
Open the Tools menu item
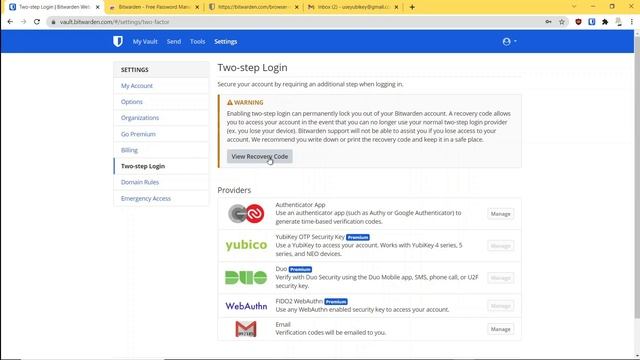coord(198,41)
